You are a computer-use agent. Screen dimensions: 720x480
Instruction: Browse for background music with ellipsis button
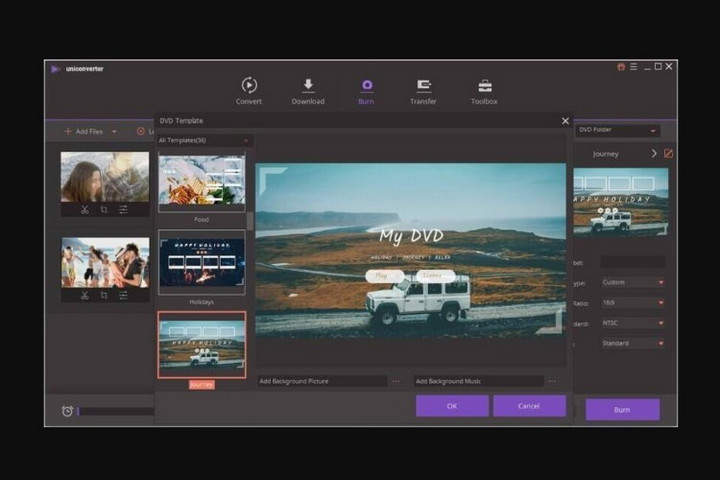click(552, 381)
